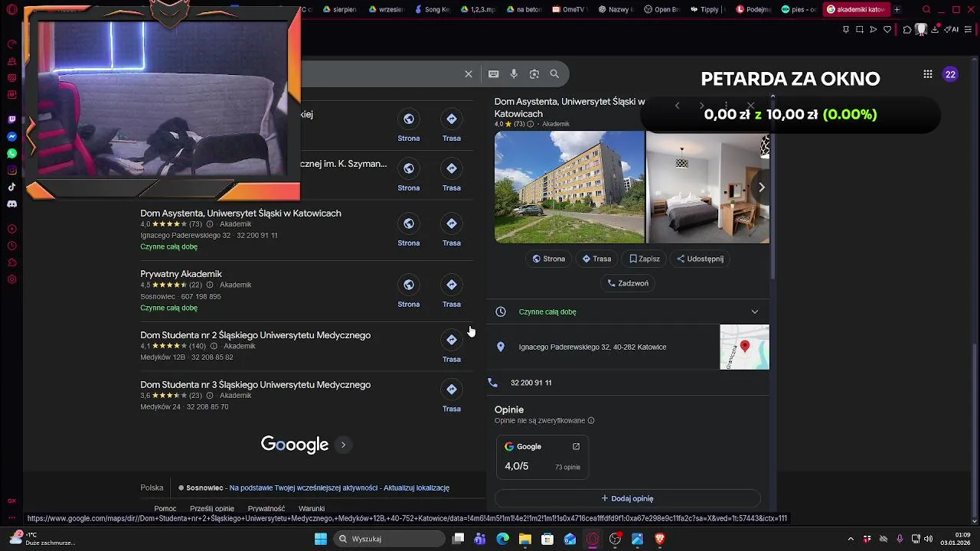980x551 pixels.
Task: Click the magnifier search button
Action: (x=554, y=74)
